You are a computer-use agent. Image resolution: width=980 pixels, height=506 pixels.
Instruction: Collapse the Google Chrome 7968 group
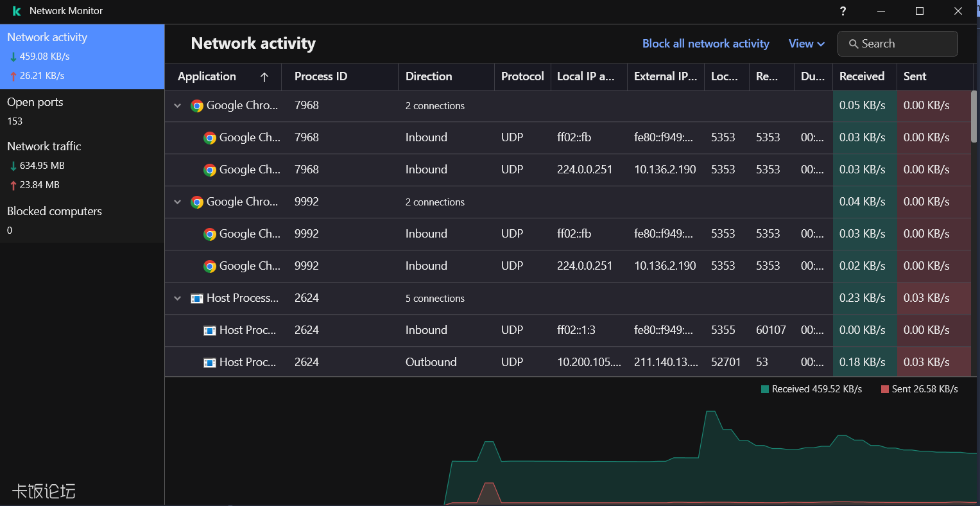tap(178, 106)
